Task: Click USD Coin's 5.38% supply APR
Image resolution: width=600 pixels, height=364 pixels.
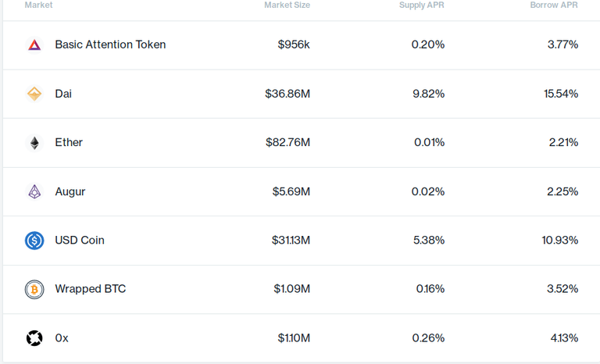Action: tap(429, 240)
